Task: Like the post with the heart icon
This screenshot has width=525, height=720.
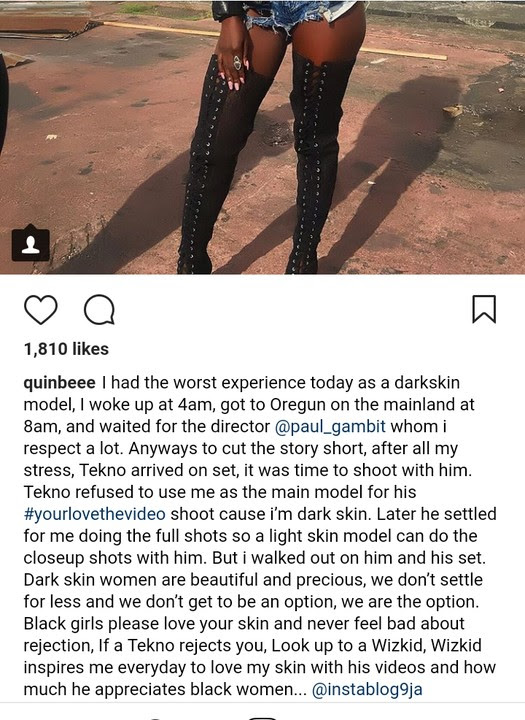Action: coord(40,309)
